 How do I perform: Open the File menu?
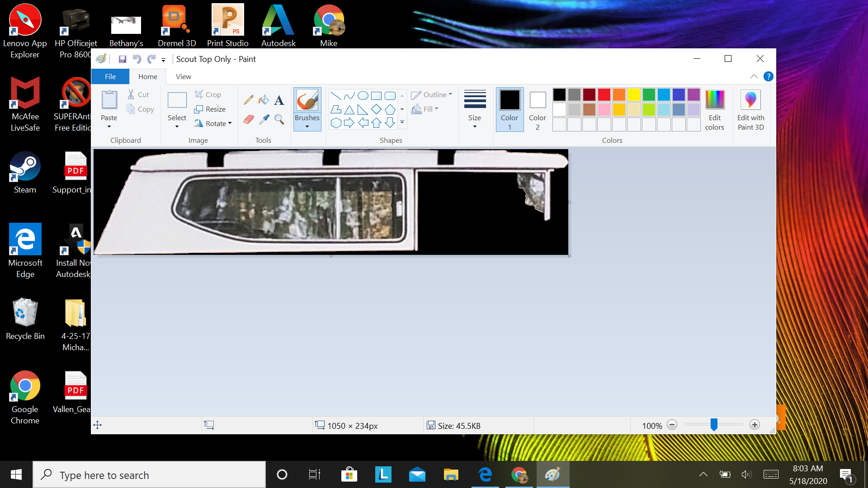coord(109,76)
